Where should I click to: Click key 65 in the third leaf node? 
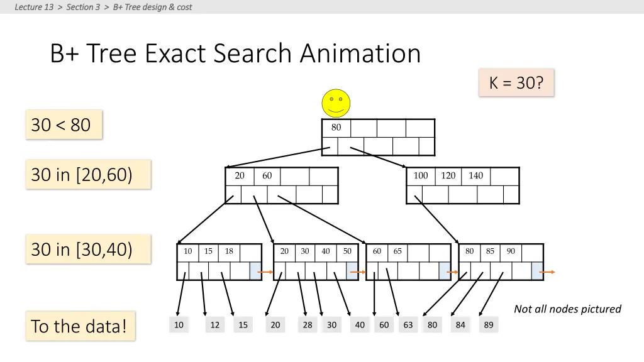(x=397, y=251)
